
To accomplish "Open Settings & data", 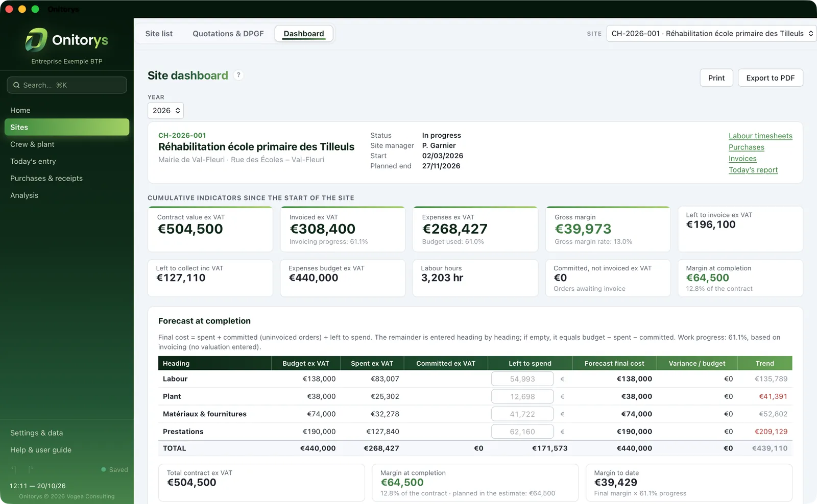I will click(x=67, y=433).
